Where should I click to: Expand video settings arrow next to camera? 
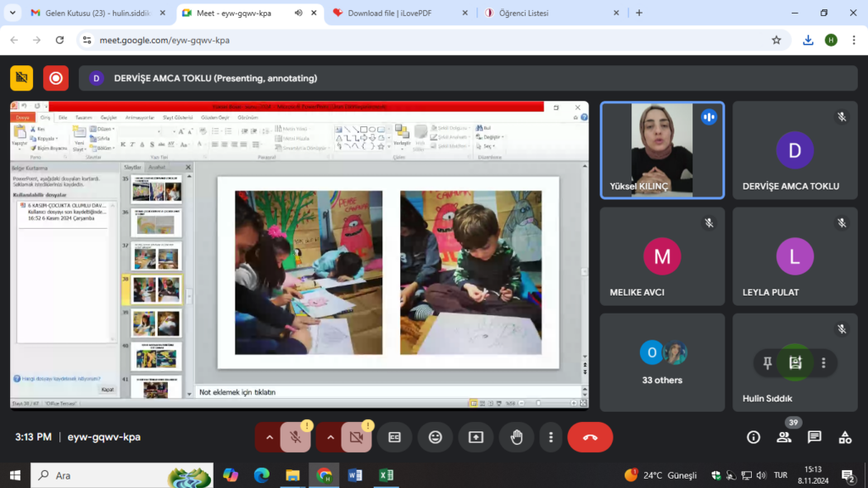pyautogui.click(x=330, y=437)
